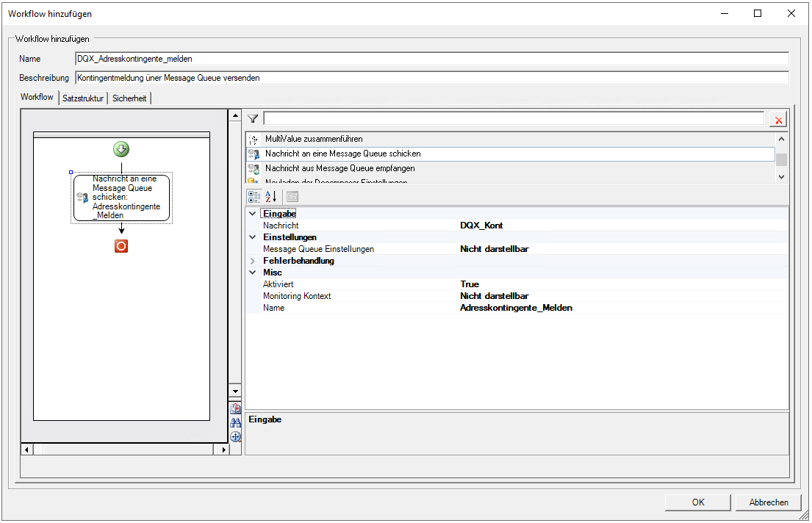This screenshot has height=523, width=812.
Task: Select the Nachricht property row
Action: coord(517,226)
